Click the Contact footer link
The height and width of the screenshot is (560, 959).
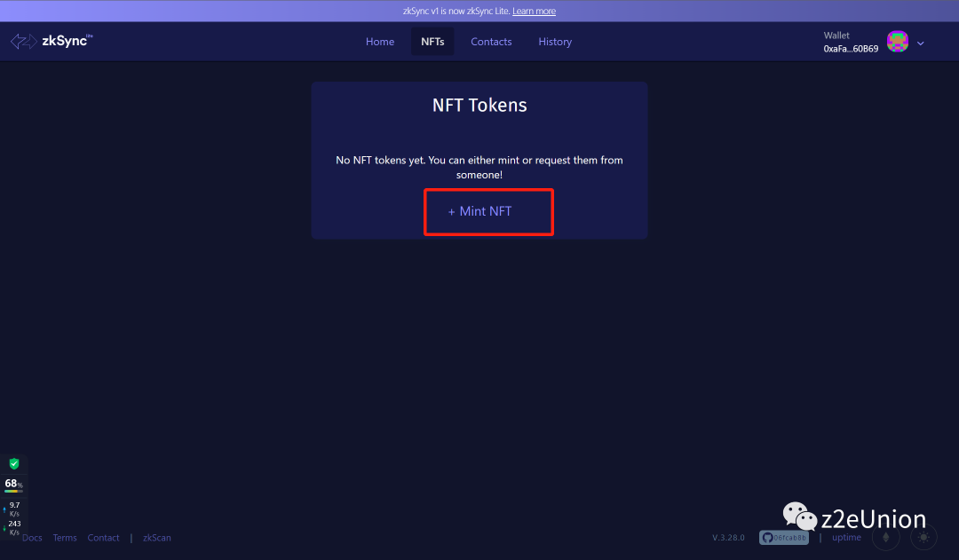tap(103, 538)
